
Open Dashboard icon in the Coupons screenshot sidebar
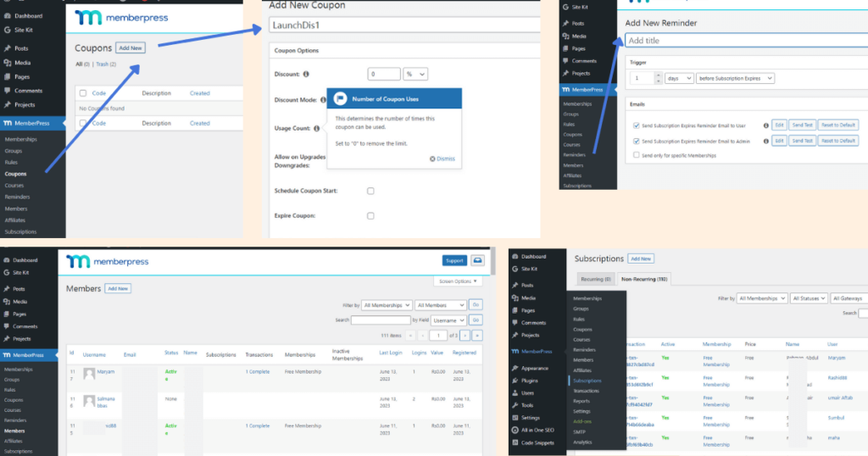pos(7,16)
